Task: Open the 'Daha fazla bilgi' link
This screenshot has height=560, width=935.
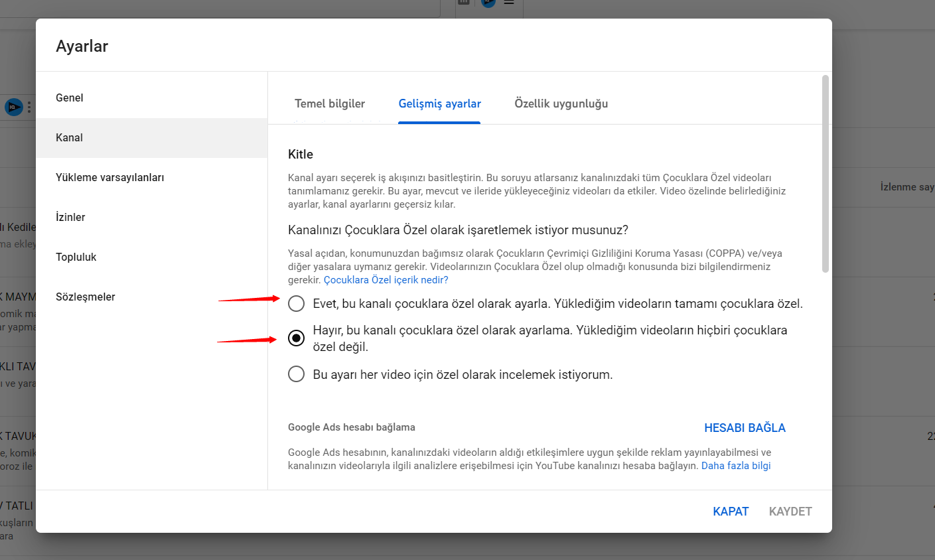Action: tap(736, 466)
